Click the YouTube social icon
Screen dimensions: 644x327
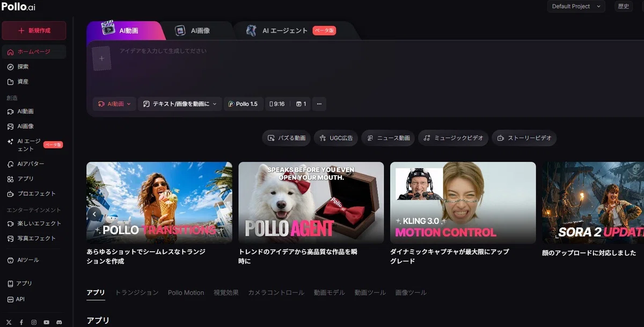coord(47,322)
